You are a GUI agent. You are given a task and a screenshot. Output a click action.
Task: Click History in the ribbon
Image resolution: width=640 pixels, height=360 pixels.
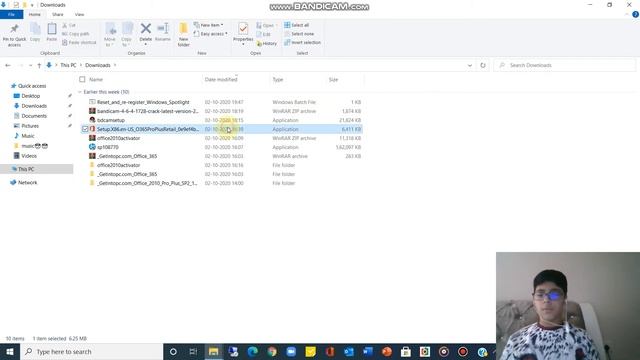[267, 43]
